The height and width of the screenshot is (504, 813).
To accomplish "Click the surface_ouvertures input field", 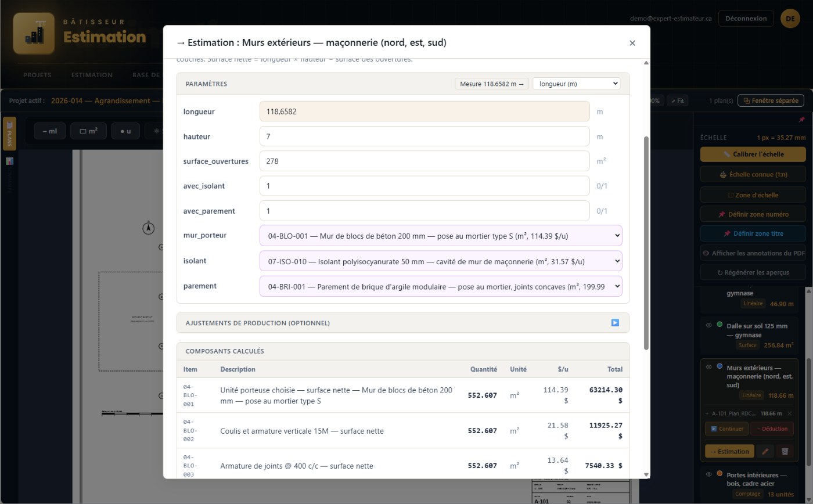I will [x=425, y=161].
